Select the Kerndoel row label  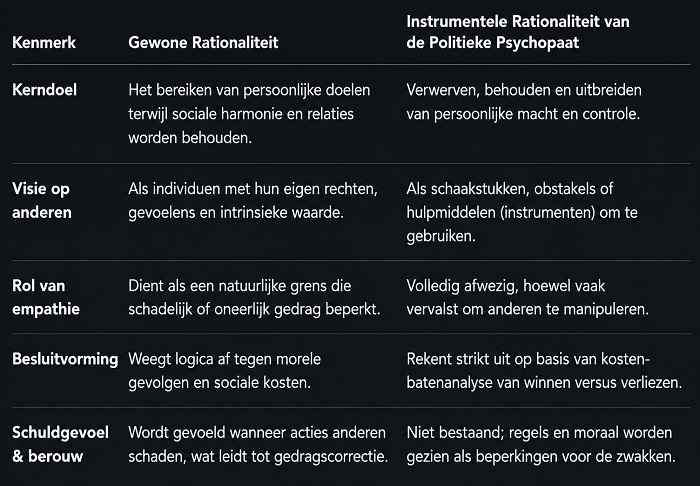click(x=44, y=90)
